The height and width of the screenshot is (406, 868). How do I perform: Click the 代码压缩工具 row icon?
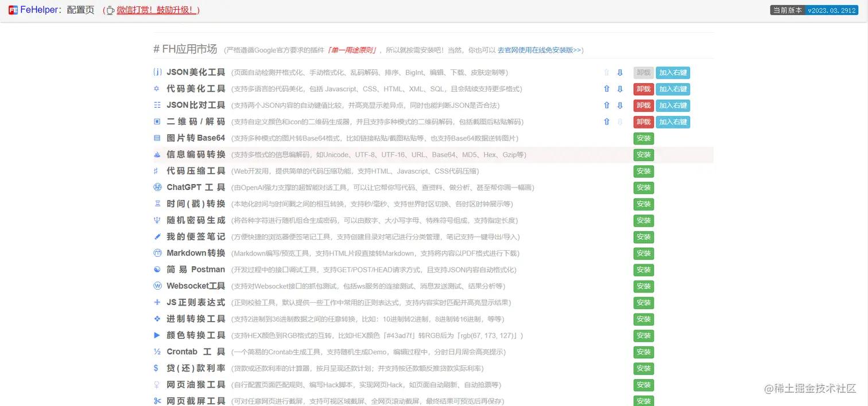click(x=156, y=171)
